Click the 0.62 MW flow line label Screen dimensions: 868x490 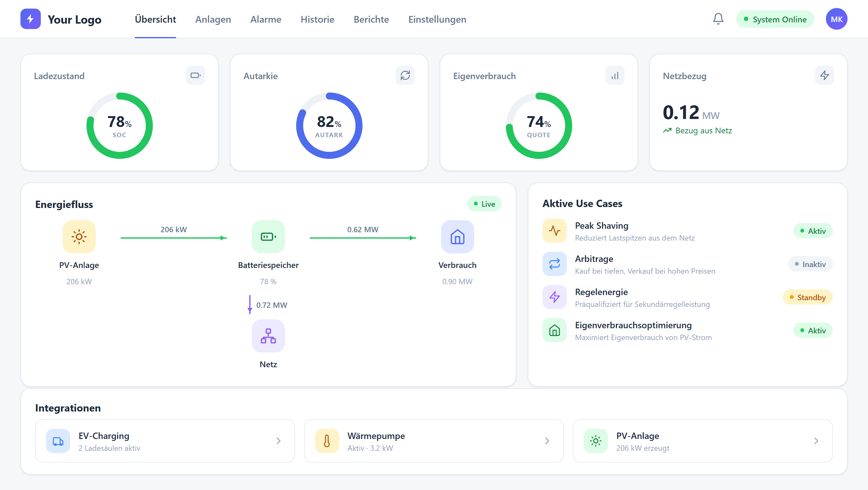point(363,229)
